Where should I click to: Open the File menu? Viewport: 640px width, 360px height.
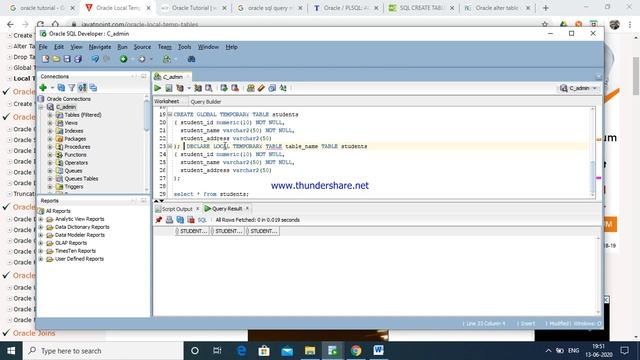point(43,47)
